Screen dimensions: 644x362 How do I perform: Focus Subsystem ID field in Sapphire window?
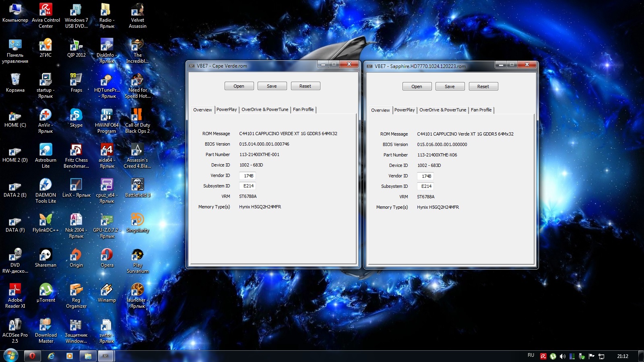425,186
